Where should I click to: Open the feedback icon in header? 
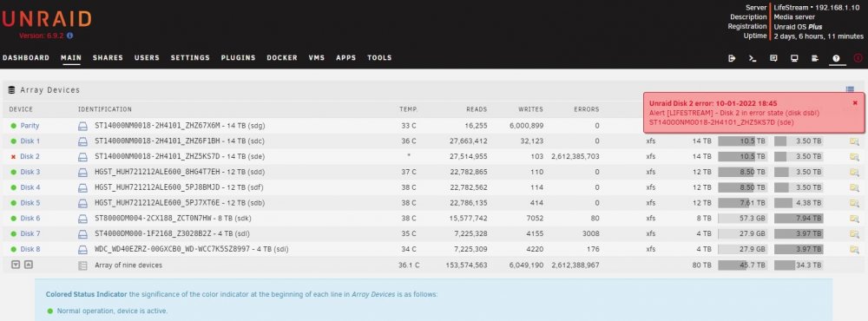(773, 58)
